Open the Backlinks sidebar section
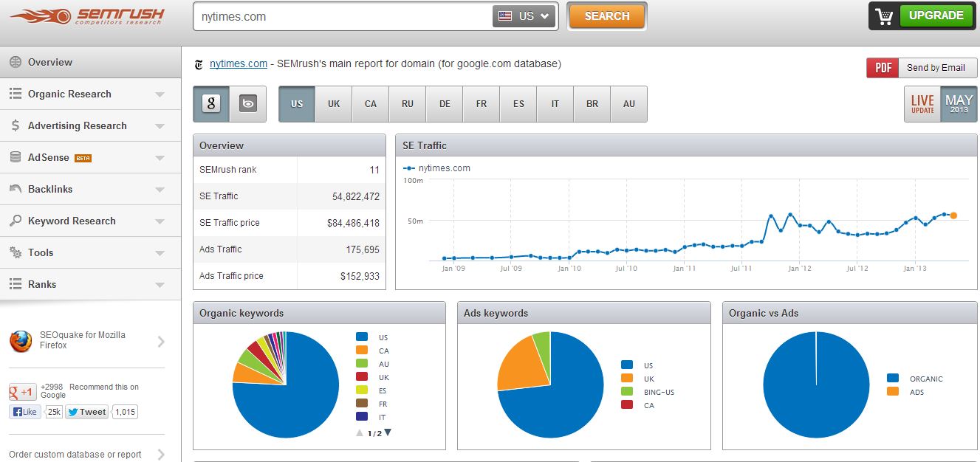This screenshot has height=462, width=980. coord(50,190)
